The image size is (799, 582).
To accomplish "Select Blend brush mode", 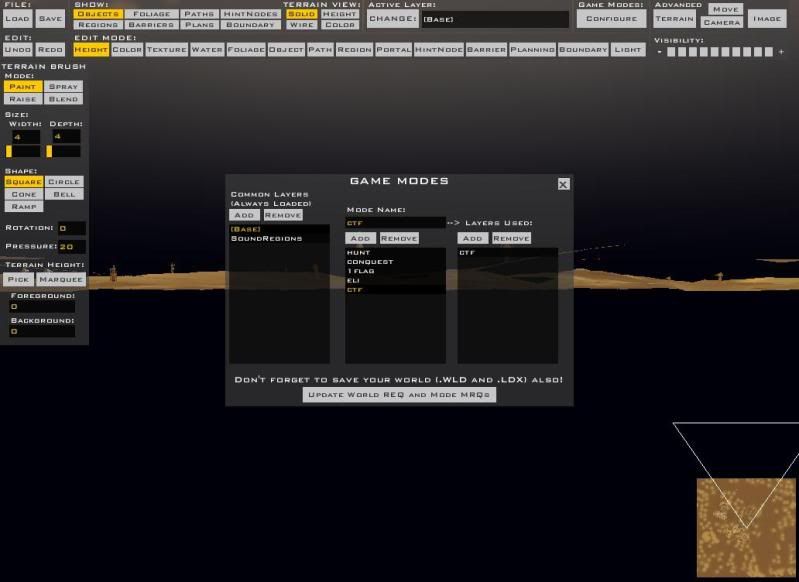I will coord(64,99).
